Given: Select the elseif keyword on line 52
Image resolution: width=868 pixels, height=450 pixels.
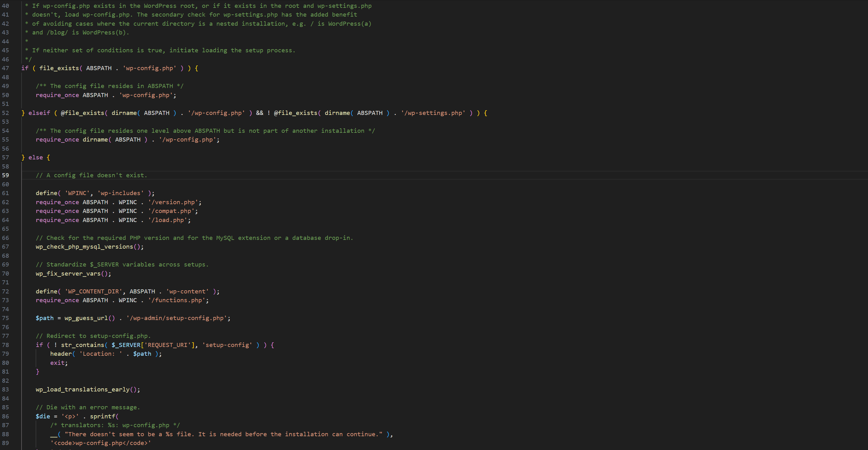Looking at the screenshot, I should click(39, 113).
